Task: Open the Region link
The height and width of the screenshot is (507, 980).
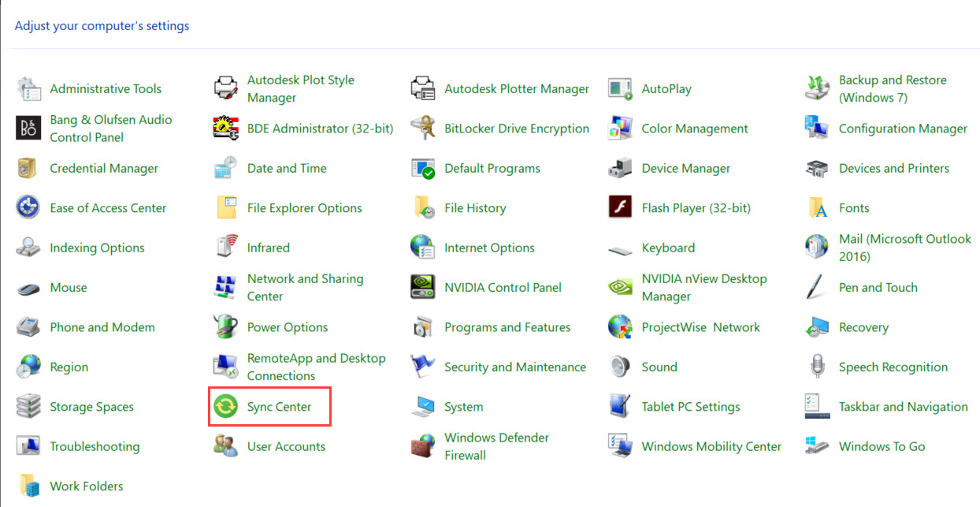Action: pos(69,367)
